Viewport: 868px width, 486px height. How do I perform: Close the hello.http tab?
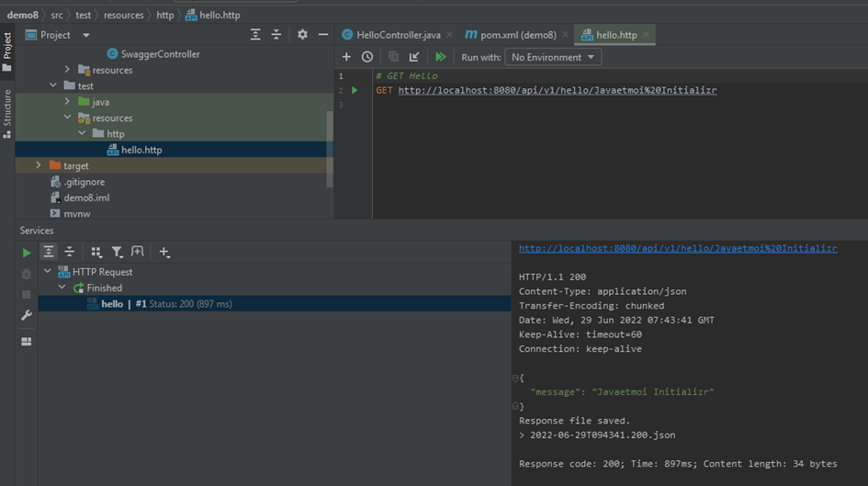coord(646,35)
